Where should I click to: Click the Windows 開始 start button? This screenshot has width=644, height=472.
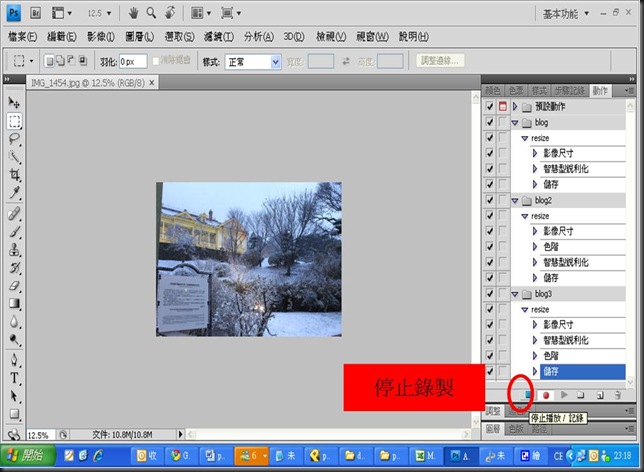coord(28,455)
